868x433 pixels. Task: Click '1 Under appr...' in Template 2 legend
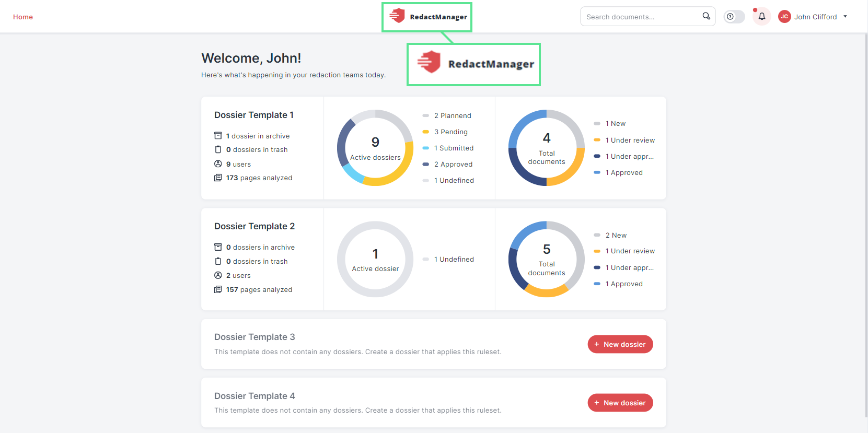pyautogui.click(x=624, y=267)
